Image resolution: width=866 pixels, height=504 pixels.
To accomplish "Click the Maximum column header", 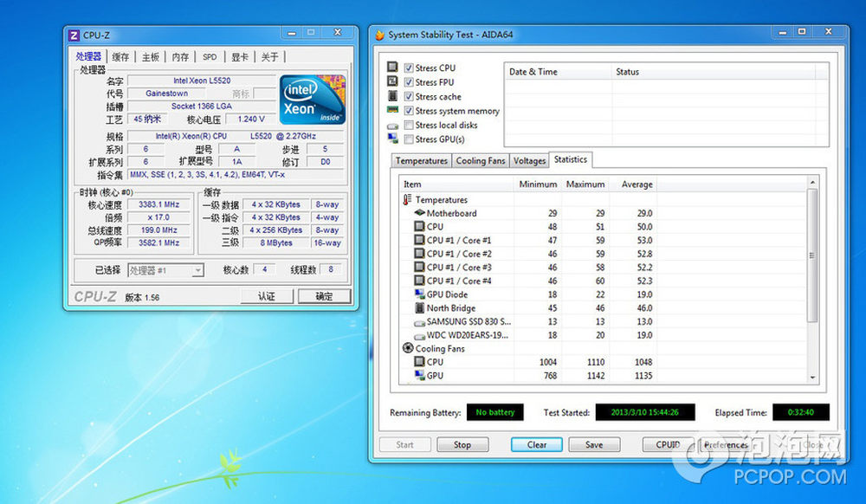I will (x=585, y=184).
